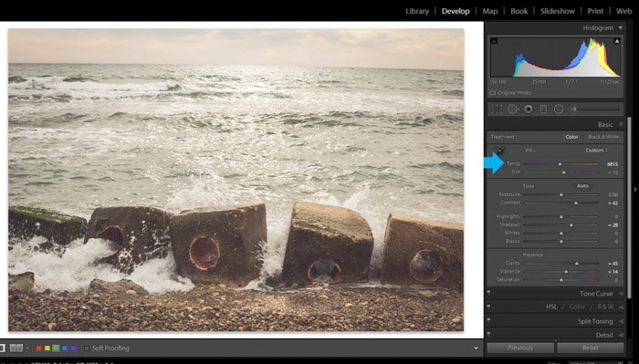Toggle the Original Photo checkbox

pos(493,93)
